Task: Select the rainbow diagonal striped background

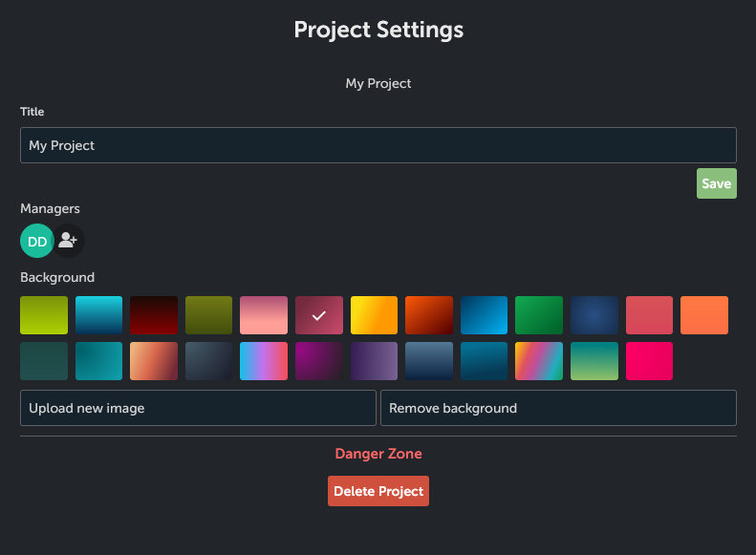Action: [539, 361]
